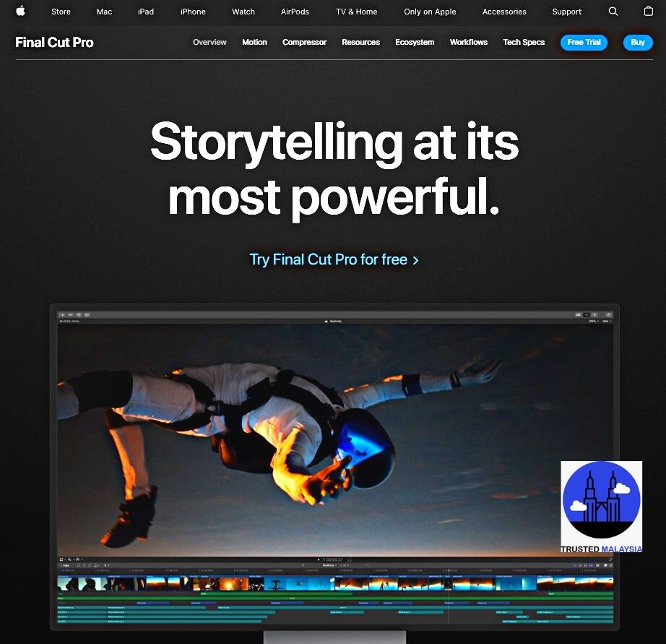Select iPad in the navigation bar

pos(146,12)
